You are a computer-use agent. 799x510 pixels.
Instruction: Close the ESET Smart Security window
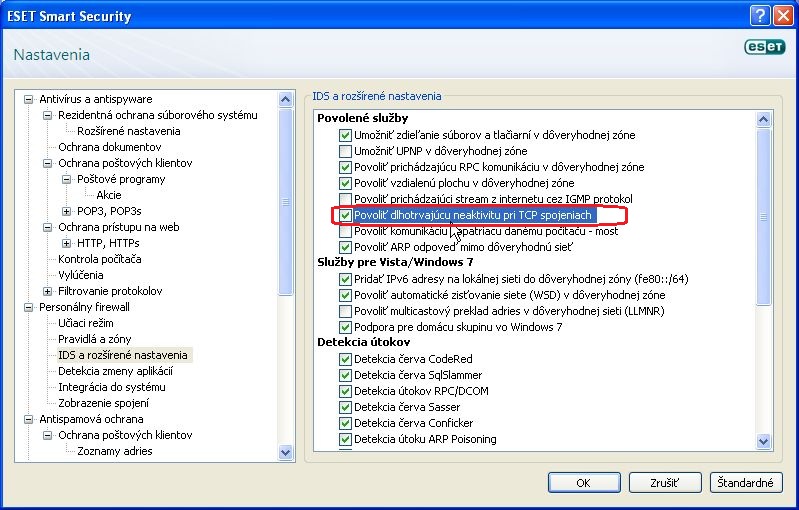coord(782,16)
